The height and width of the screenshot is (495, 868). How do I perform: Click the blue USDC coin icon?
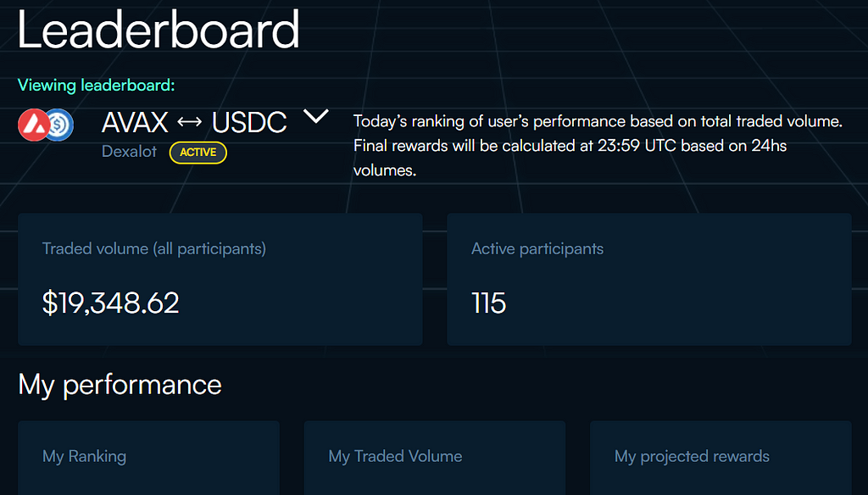60,125
